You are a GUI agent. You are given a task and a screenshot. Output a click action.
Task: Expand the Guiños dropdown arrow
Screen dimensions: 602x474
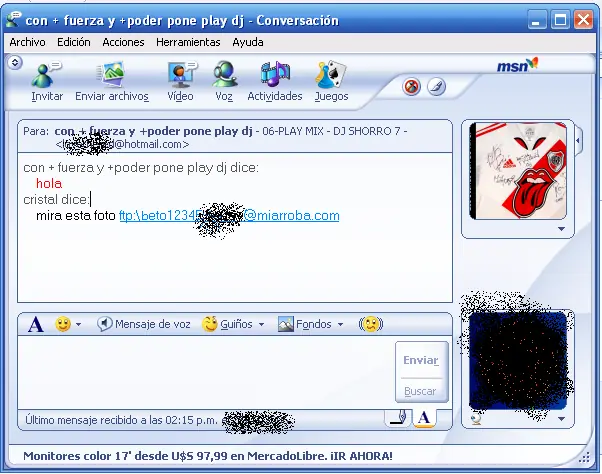tap(261, 325)
